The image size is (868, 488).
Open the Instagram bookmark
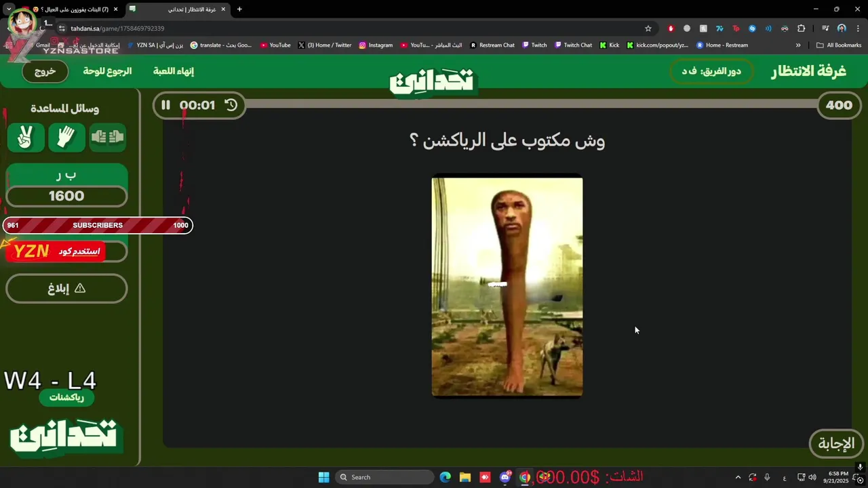[376, 45]
